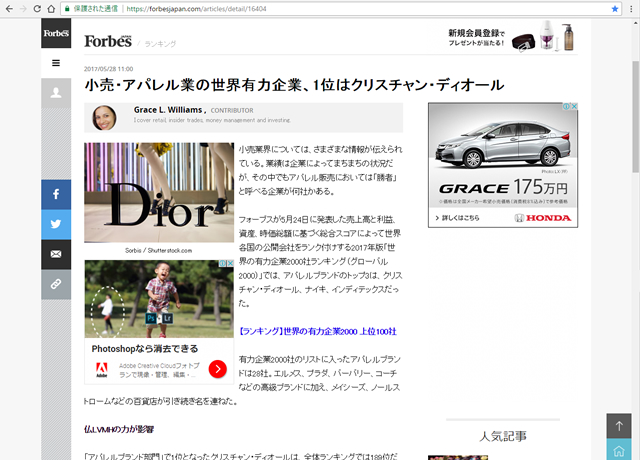Viewport: 640px width, 460px height.
Task: Open the 世界の有力企業2000 上位100社 ranking link
Action: [x=317, y=330]
